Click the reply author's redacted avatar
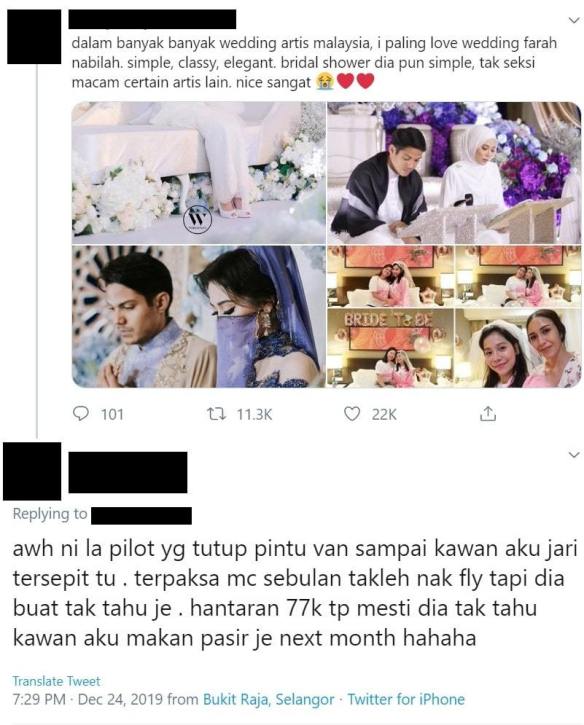This screenshot has width=584, height=725. click(32, 471)
